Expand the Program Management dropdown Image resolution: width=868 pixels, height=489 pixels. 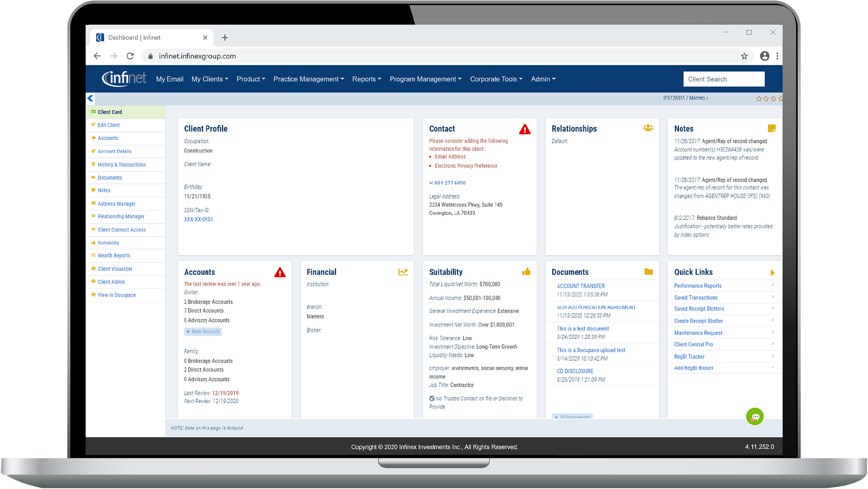426,79
